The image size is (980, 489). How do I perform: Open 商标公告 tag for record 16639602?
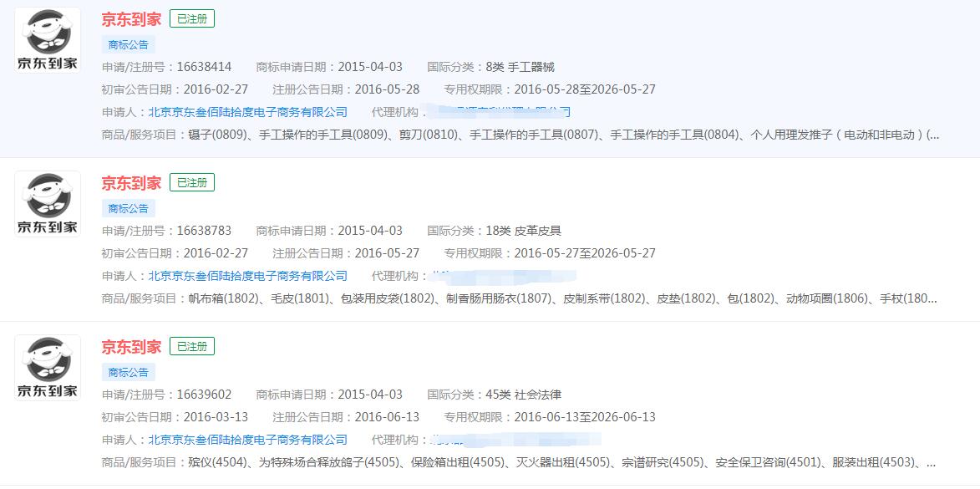click(x=128, y=372)
